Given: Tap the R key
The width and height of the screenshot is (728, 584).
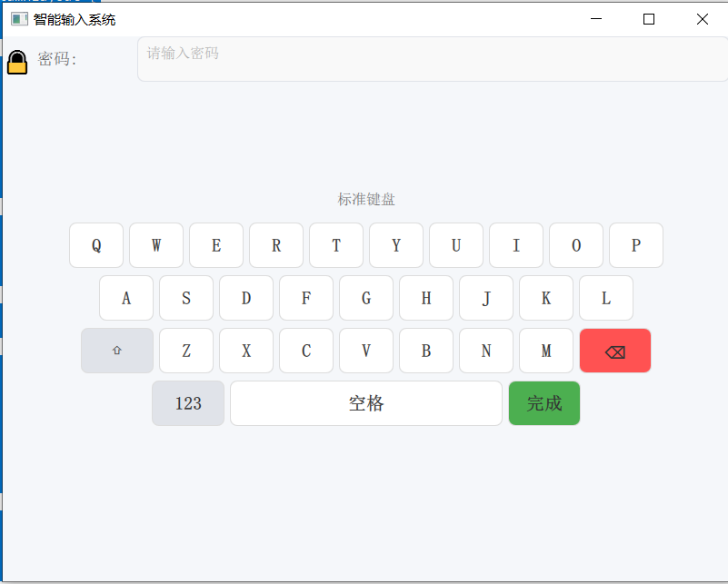Looking at the screenshot, I should [276, 245].
